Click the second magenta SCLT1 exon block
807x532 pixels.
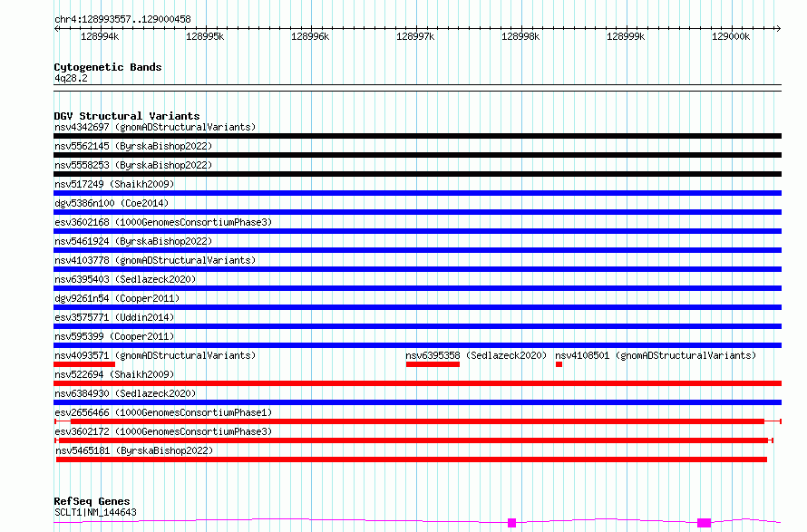pyautogui.click(x=704, y=523)
